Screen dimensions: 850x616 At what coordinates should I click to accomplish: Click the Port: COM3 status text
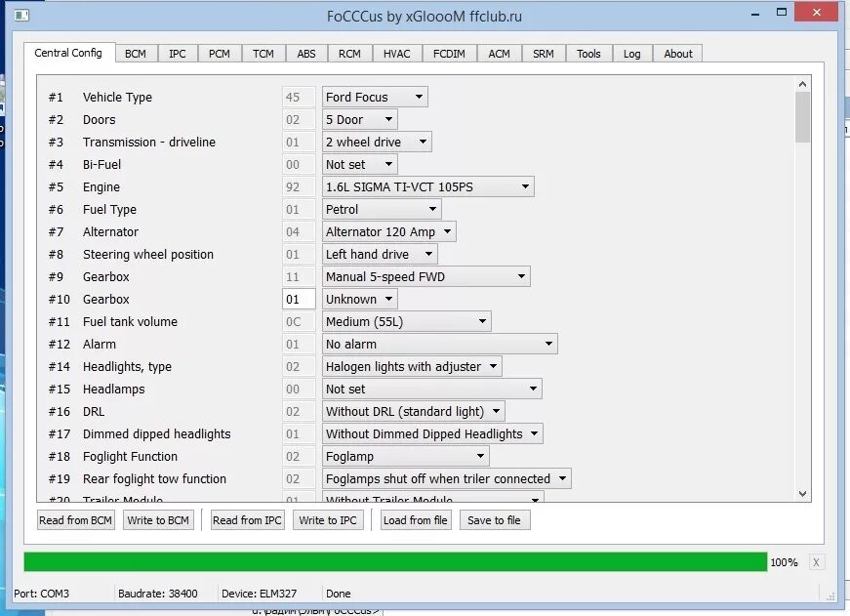click(42, 594)
